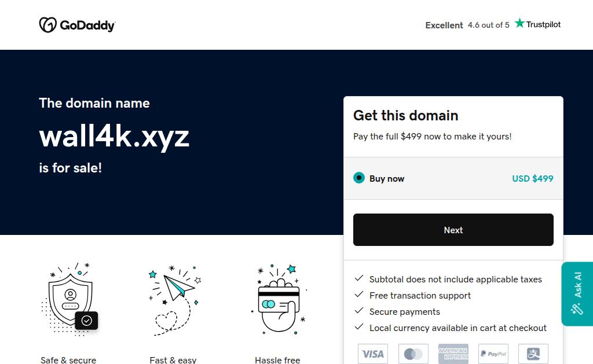Image resolution: width=593 pixels, height=364 pixels.
Task: Click the American Express payment icon
Action: point(453,354)
